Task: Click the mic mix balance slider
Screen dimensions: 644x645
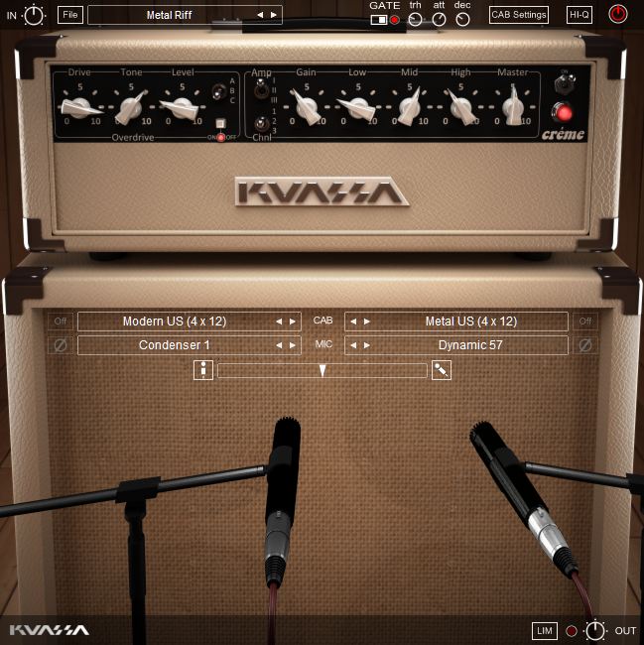Action: pos(322,371)
